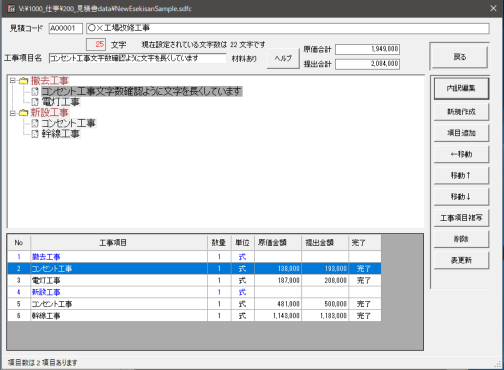Image resolution: width=504 pixels, height=370 pixels.
Task: Select コンセント工事 under 新設工事 in tree
Action: click(x=68, y=123)
